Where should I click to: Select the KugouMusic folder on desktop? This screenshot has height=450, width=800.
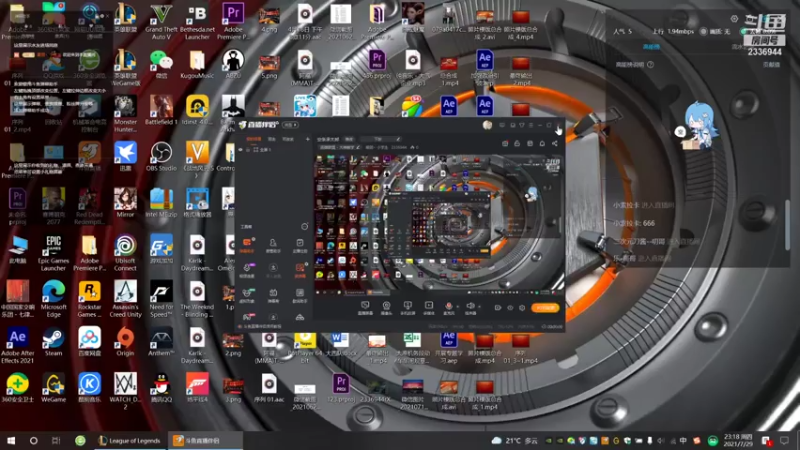(x=197, y=64)
